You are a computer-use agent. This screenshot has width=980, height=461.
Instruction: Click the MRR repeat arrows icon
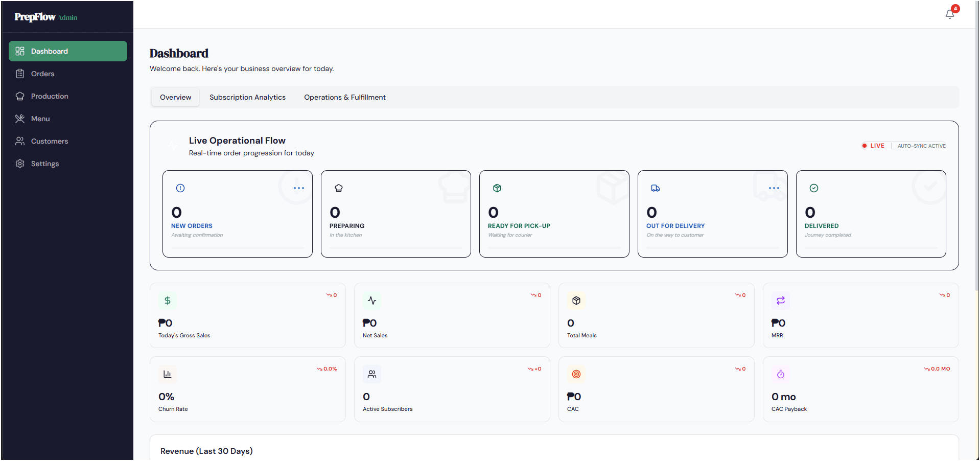pos(781,301)
